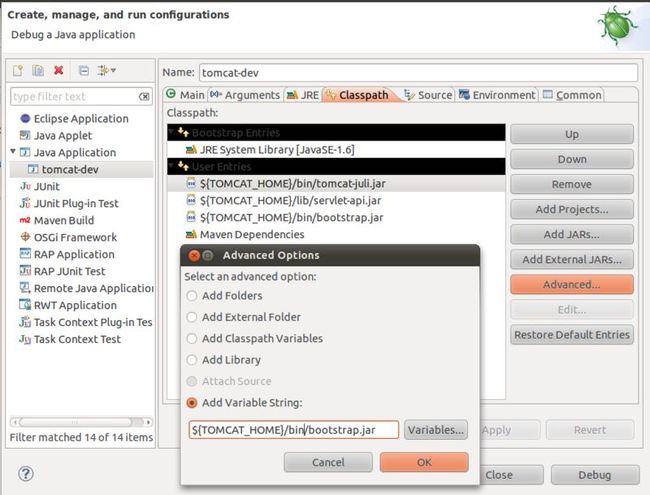The height and width of the screenshot is (495, 650).
Task: Select RAP Application configuration type
Action: tap(74, 255)
